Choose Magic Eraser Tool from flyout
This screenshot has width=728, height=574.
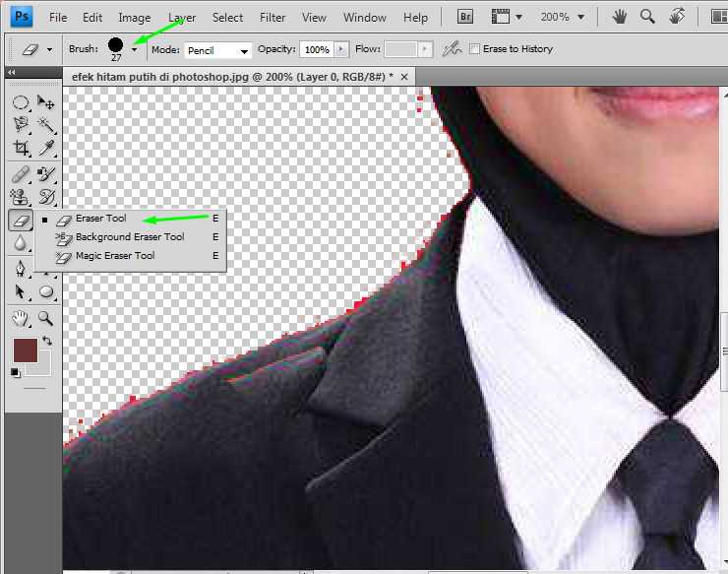131,256
